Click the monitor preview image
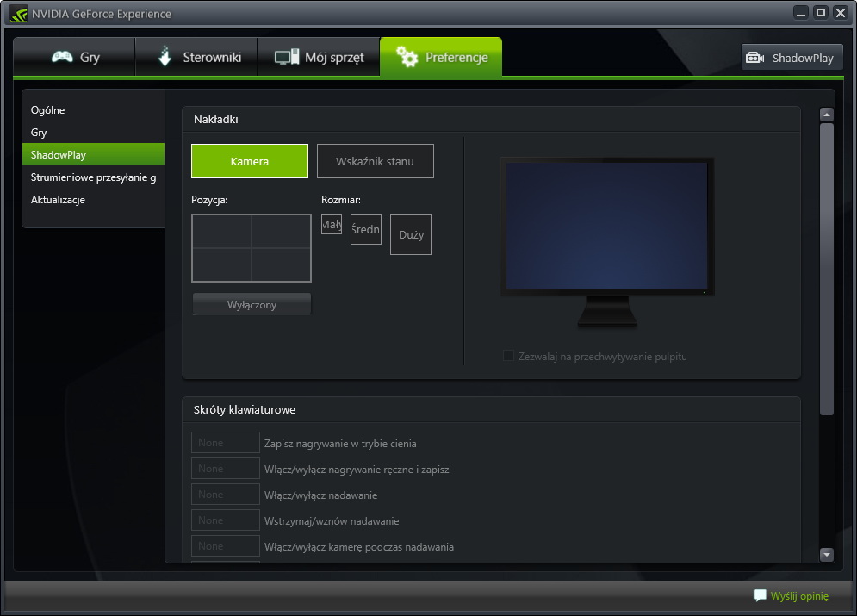This screenshot has width=857, height=616. tap(607, 243)
